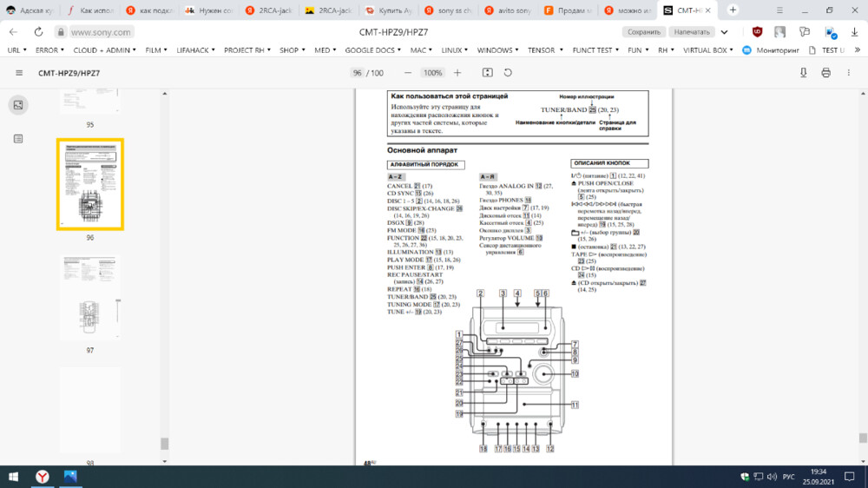Expand the GOOGLE DOCS bookmarks folder

[372, 49]
